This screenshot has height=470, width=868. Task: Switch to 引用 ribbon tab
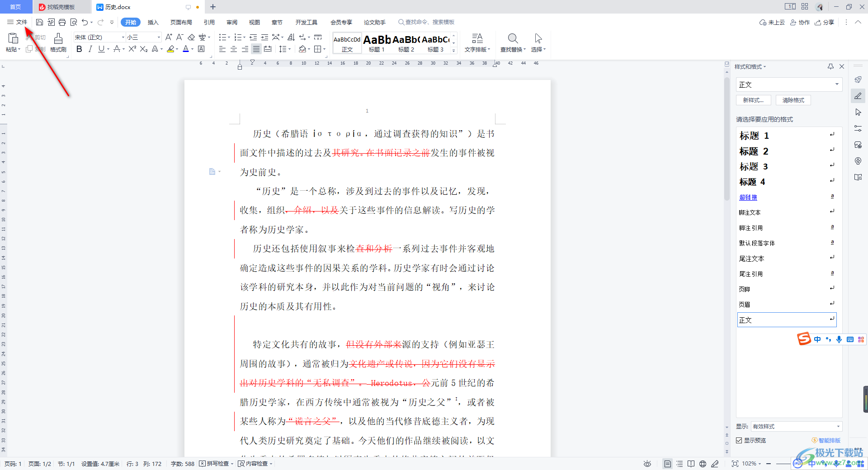[x=209, y=22]
